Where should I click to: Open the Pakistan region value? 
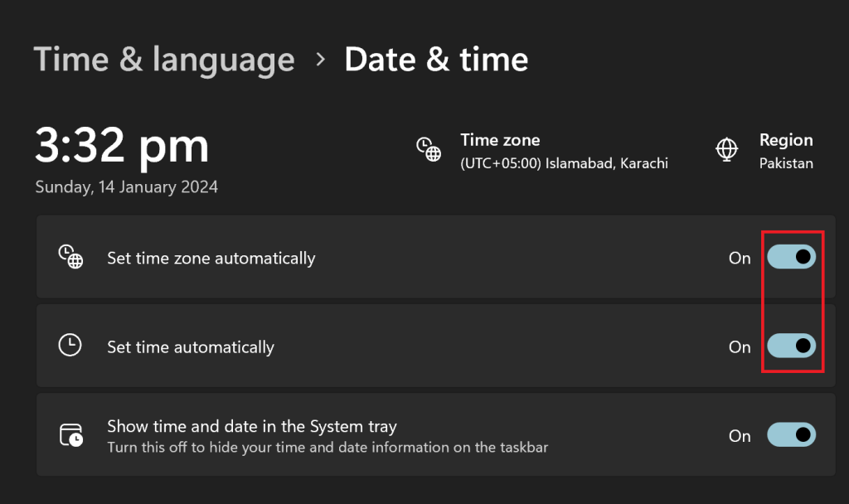[x=786, y=163]
